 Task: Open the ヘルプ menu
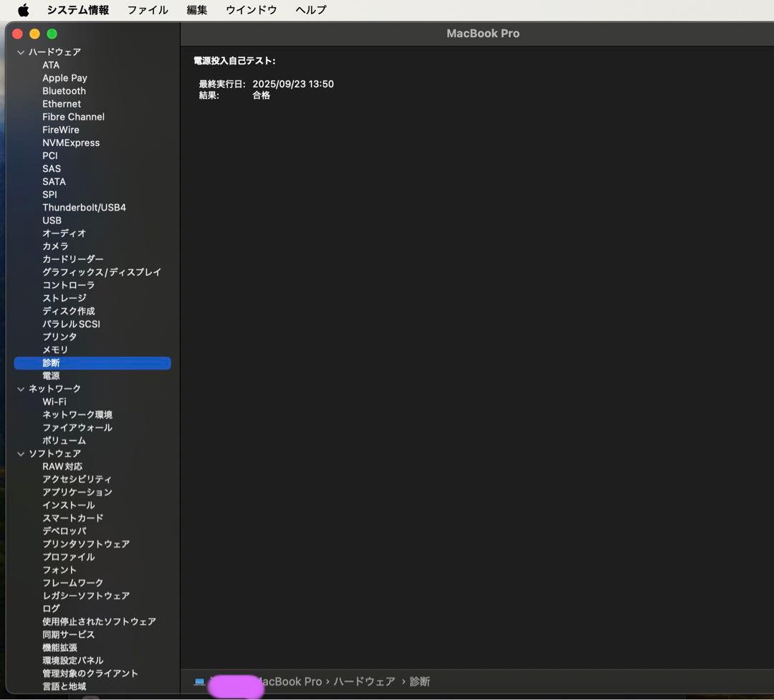(x=310, y=9)
